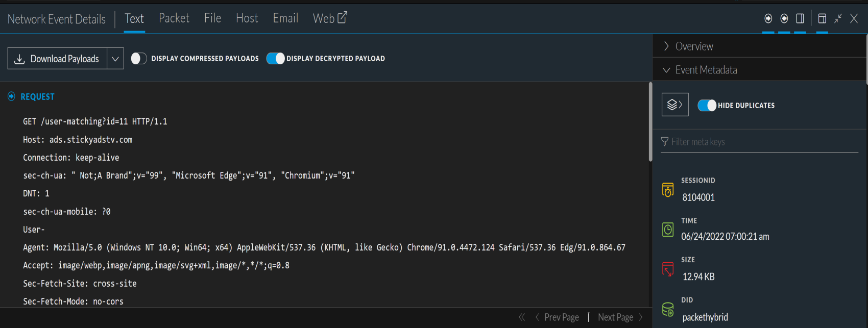
Task: Click the Download Payloads button
Action: coord(56,58)
